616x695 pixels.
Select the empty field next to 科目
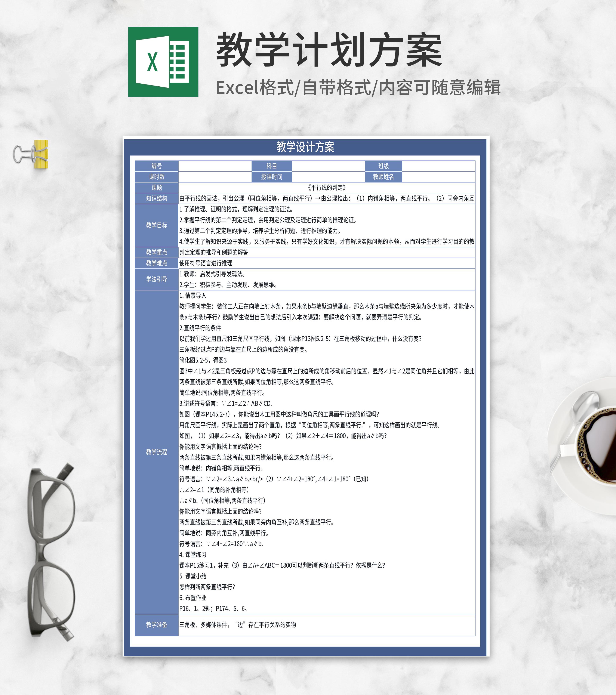point(328,166)
